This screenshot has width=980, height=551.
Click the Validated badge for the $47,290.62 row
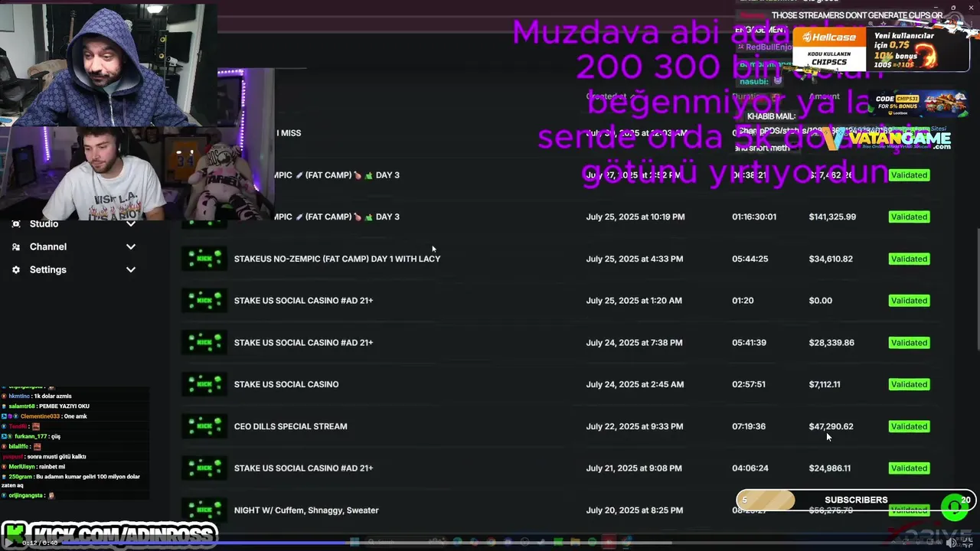(909, 426)
